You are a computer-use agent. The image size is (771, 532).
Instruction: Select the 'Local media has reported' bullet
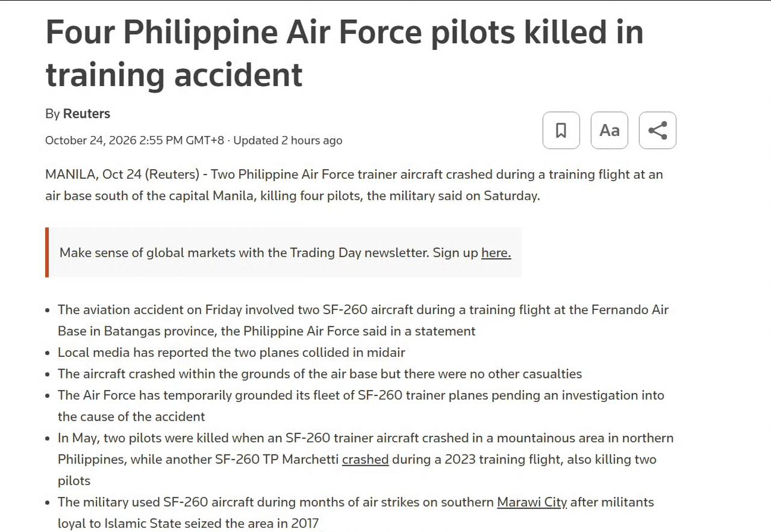click(x=231, y=352)
